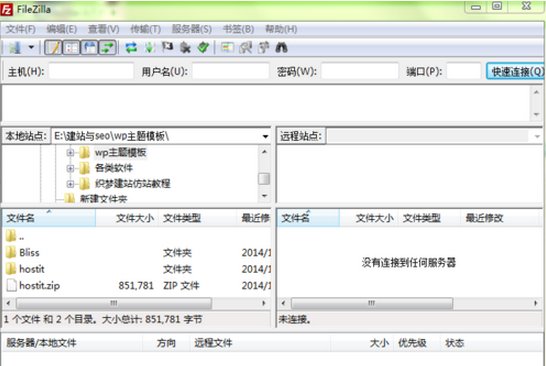Viewport: 546px width, 366px height.
Task: Click remote file list scroll left arrow
Action: (x=283, y=303)
